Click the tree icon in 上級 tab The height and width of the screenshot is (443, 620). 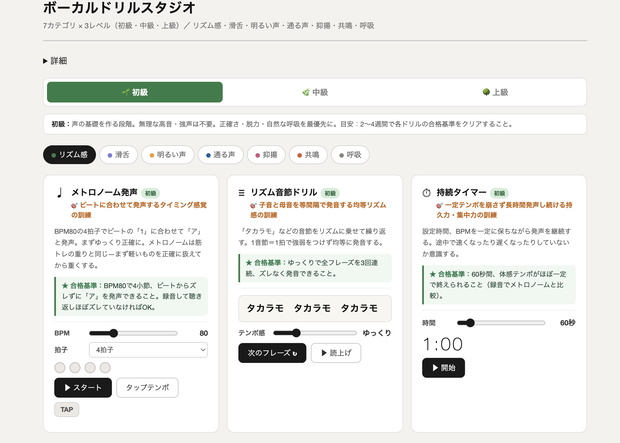486,92
